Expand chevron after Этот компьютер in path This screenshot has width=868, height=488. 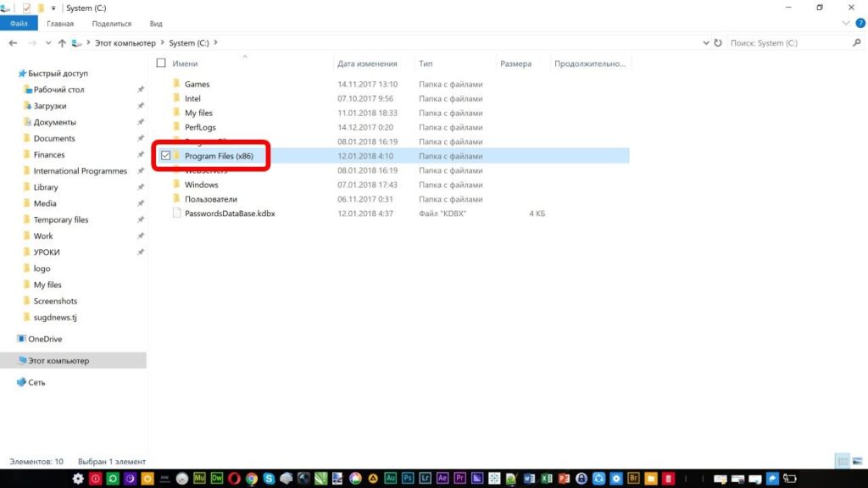163,42
